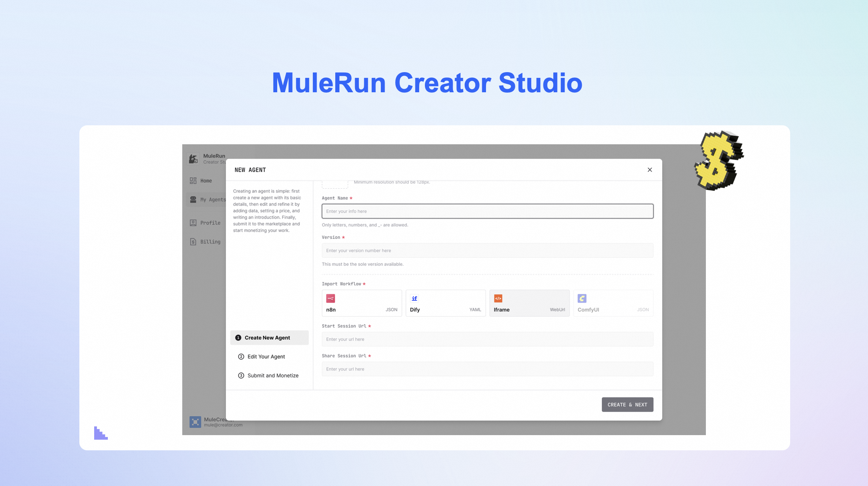Screen dimensions: 868x486
Task: Click the MuleCreator avatar at bottom left
Action: (x=195, y=422)
